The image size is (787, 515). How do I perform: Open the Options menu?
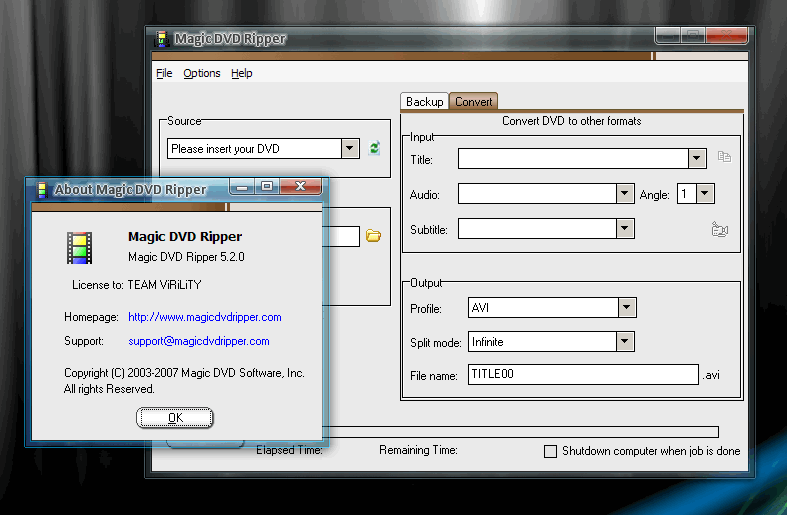(x=202, y=73)
